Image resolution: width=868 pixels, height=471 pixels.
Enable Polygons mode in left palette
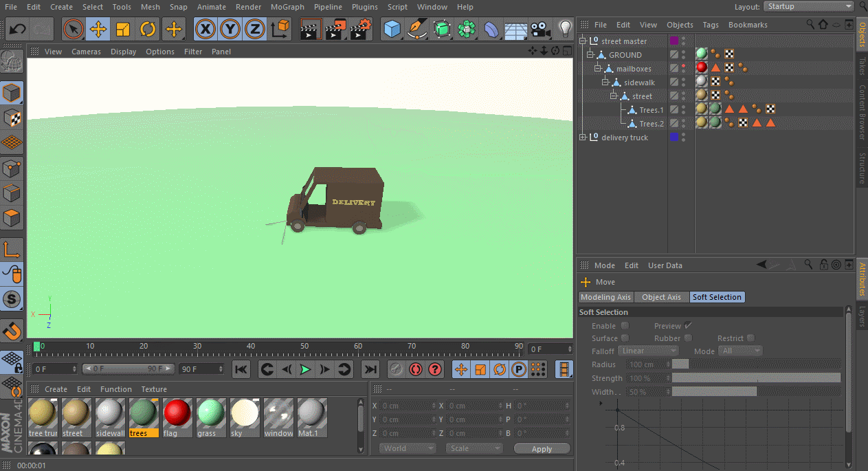pos(12,219)
